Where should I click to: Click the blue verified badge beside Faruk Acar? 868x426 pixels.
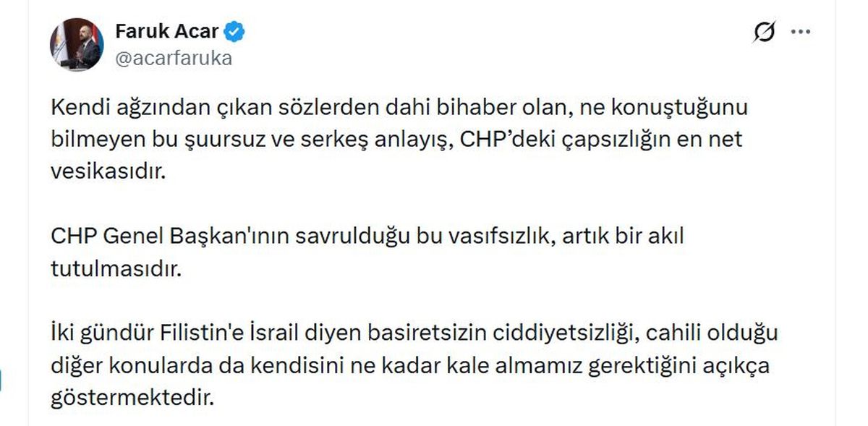pyautogui.click(x=233, y=30)
